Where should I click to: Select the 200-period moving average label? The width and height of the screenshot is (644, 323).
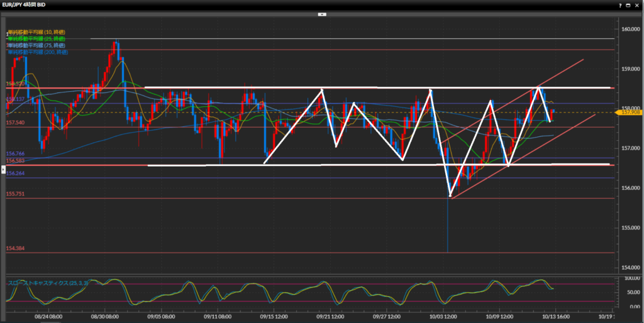click(x=38, y=52)
